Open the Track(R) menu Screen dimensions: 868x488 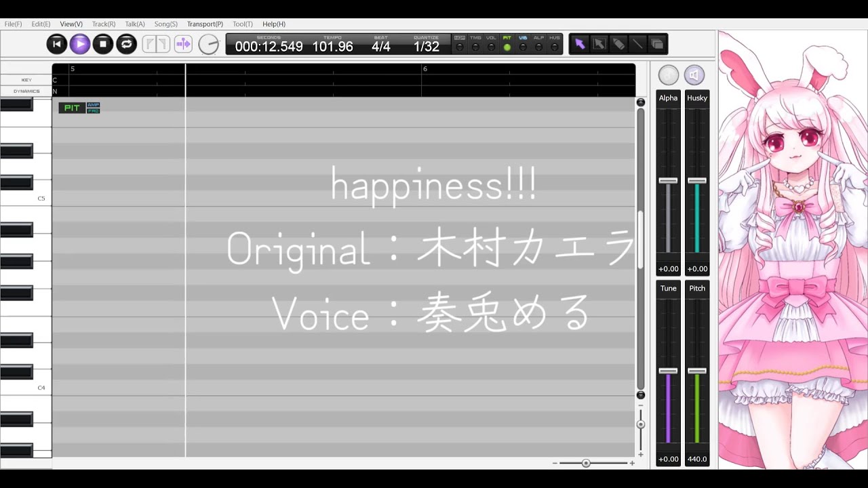104,24
